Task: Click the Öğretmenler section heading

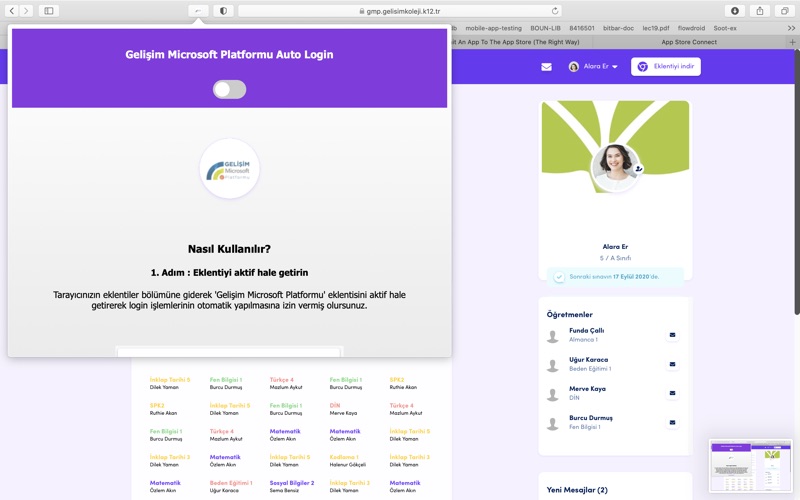Action: (x=569, y=315)
